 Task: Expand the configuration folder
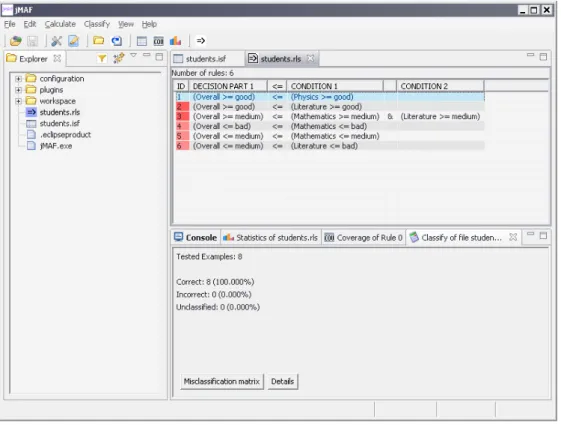tap(18, 79)
